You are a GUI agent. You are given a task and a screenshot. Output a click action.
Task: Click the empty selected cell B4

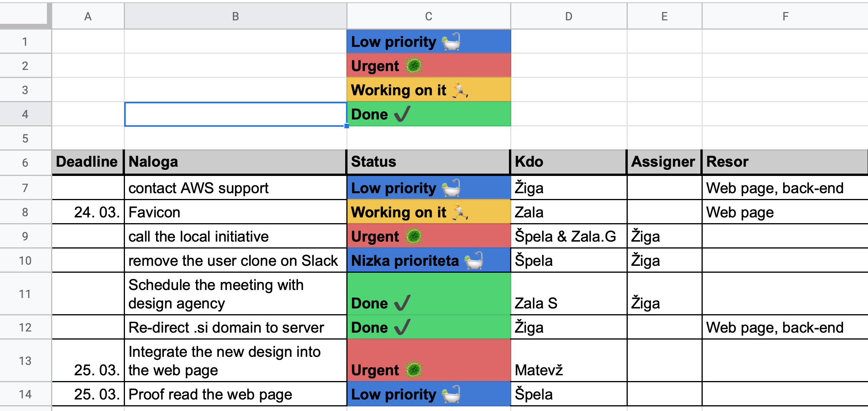point(235,114)
